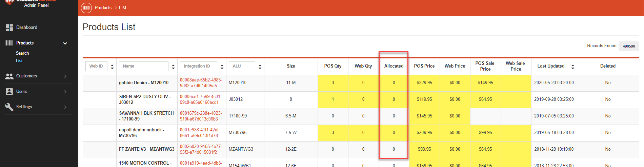Screen dimensions: 644x167
Task: Click last updated 2020-05-23 03:20:00
Action: point(554,83)
